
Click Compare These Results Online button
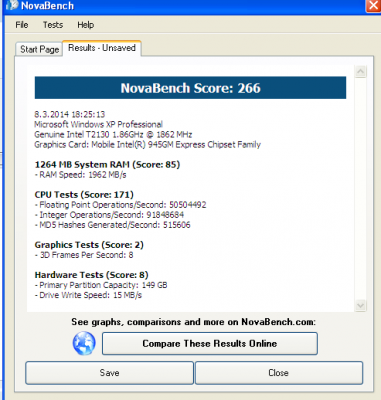[210, 343]
